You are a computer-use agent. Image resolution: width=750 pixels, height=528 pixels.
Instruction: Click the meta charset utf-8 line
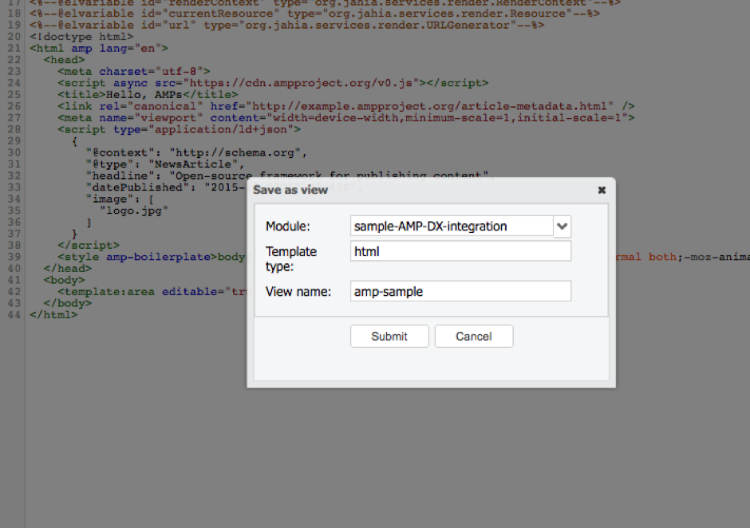134,71
